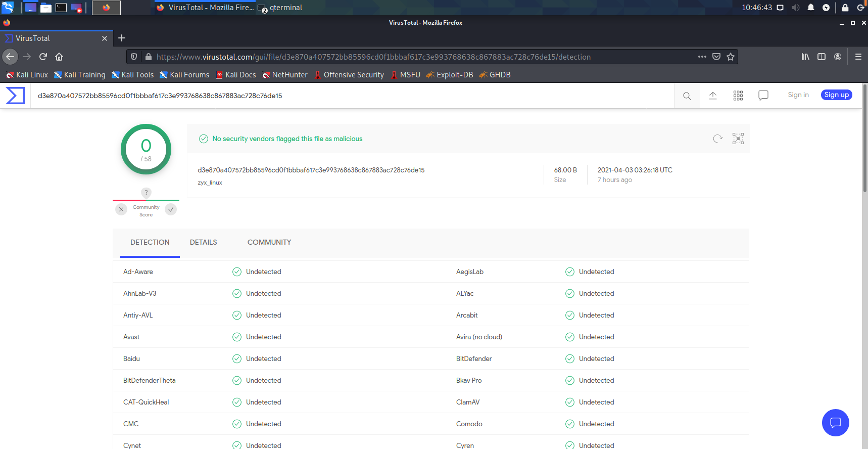Image resolution: width=868 pixels, height=449 pixels.
Task: Open Kali Forums bookmark
Action: (x=184, y=75)
